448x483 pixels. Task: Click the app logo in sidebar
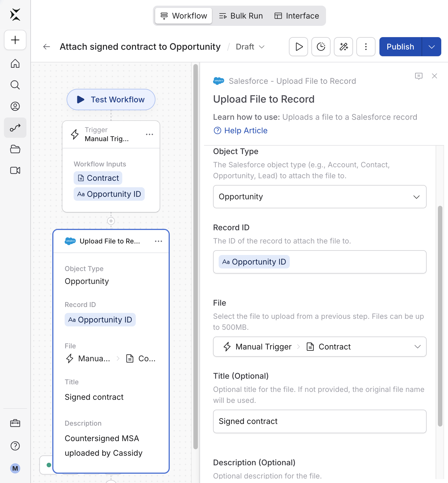pyautogui.click(x=15, y=15)
